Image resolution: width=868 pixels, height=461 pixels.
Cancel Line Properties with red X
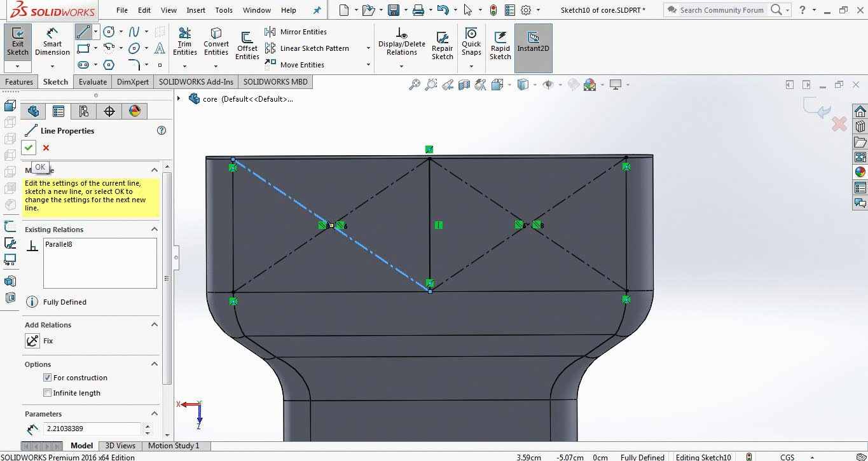point(46,148)
